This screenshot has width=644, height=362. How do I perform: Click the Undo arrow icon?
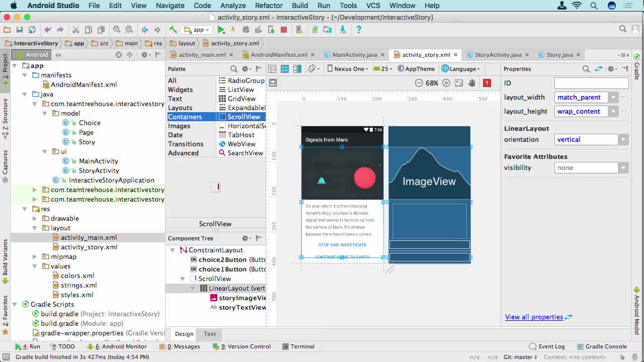click(48, 30)
